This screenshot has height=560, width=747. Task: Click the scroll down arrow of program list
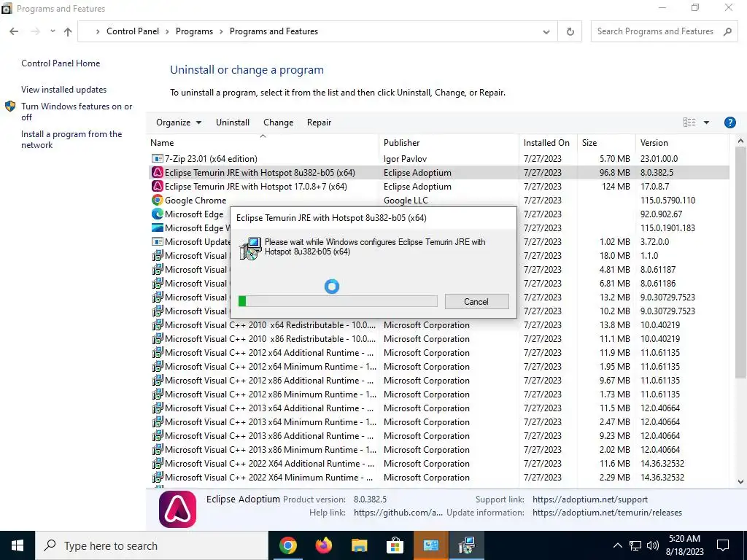pyautogui.click(x=740, y=481)
